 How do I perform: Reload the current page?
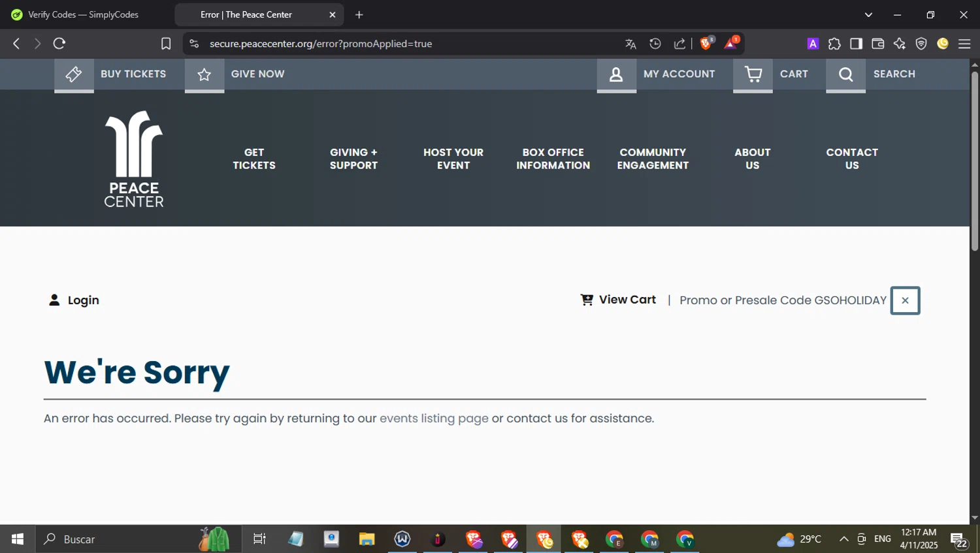[59, 44]
